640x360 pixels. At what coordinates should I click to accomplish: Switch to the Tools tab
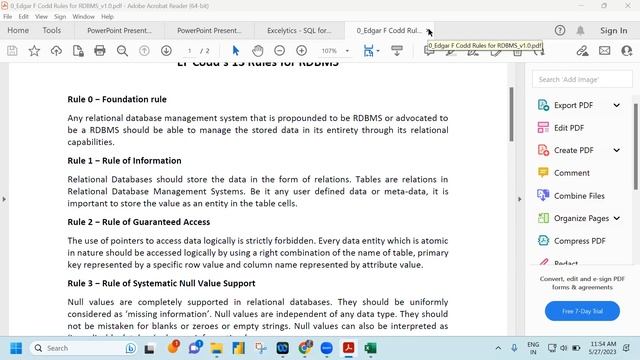[52, 30]
